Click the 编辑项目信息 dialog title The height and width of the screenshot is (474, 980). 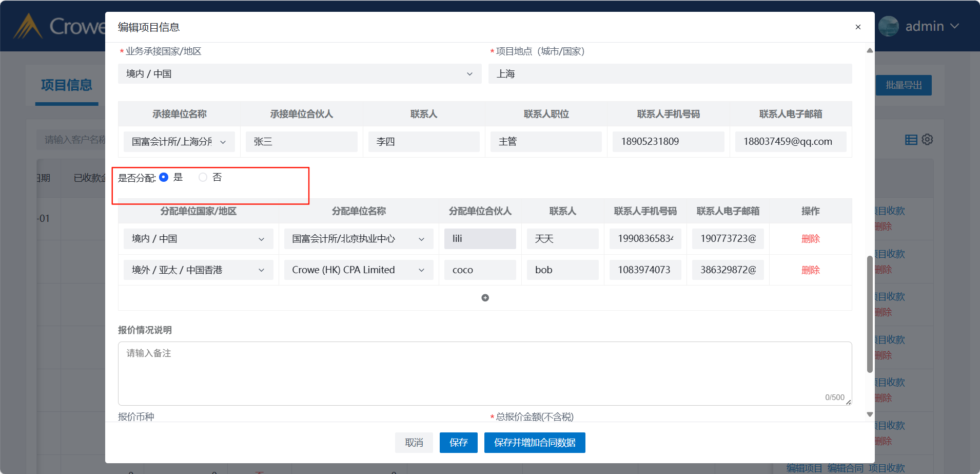click(x=149, y=27)
